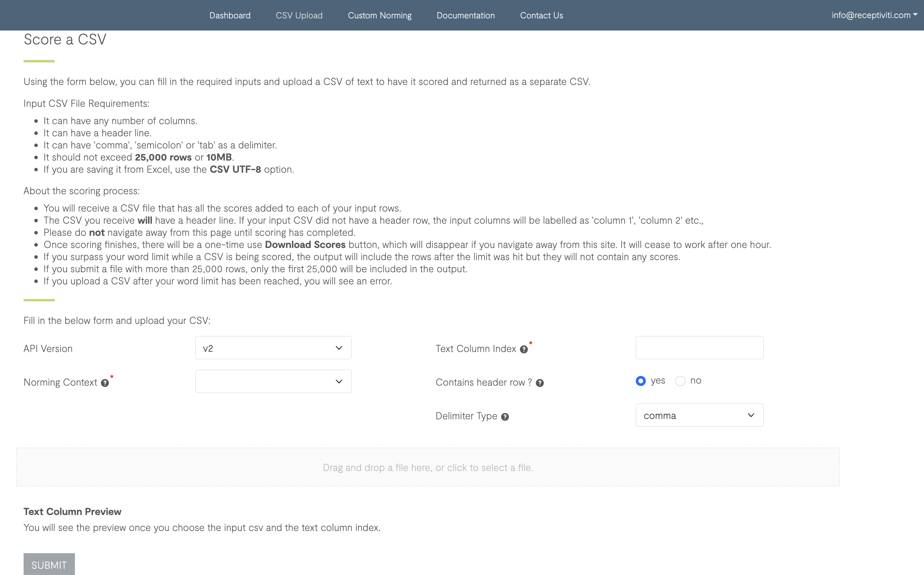The height and width of the screenshot is (575, 924).
Task: Click the 'Text Column Index' label
Action: pyautogui.click(x=476, y=349)
